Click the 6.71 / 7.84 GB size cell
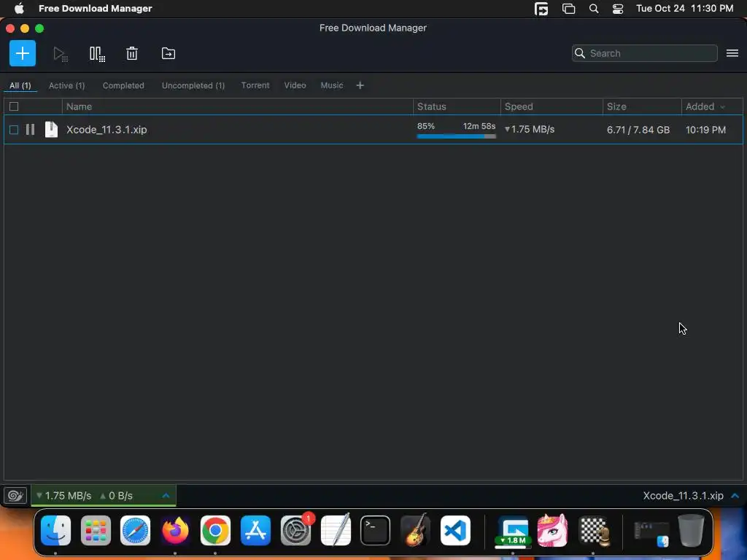The image size is (747, 560). click(x=638, y=130)
